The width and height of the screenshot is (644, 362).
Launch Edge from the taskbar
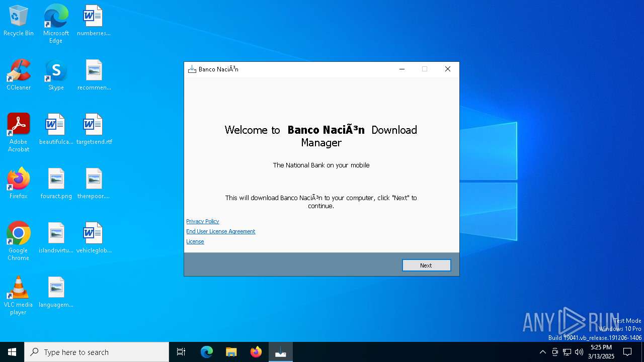click(x=207, y=352)
